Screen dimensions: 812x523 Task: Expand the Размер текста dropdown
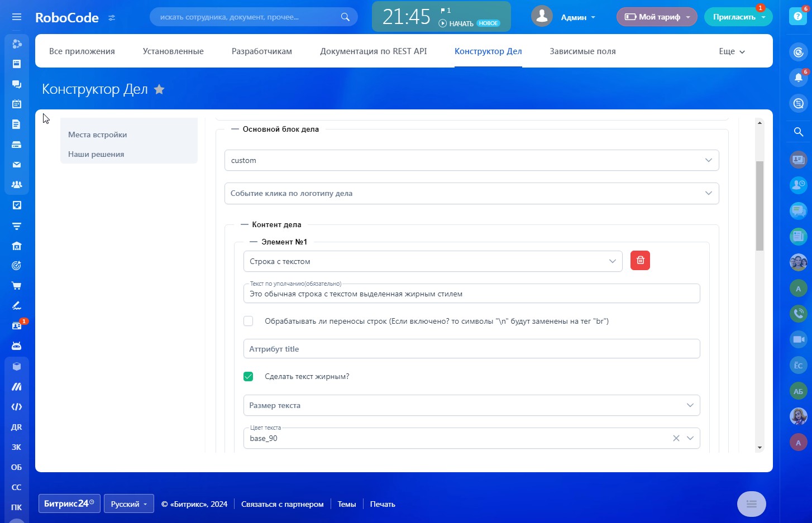(x=471, y=405)
